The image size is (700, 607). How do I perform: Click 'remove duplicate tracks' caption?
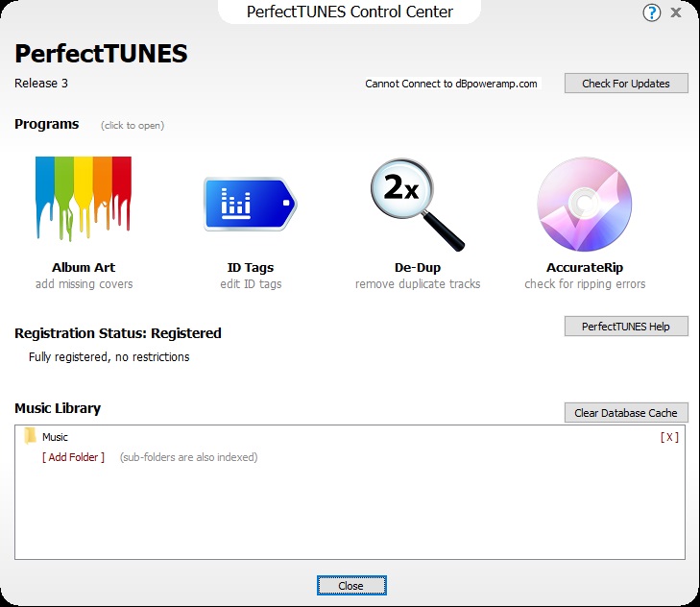click(418, 284)
